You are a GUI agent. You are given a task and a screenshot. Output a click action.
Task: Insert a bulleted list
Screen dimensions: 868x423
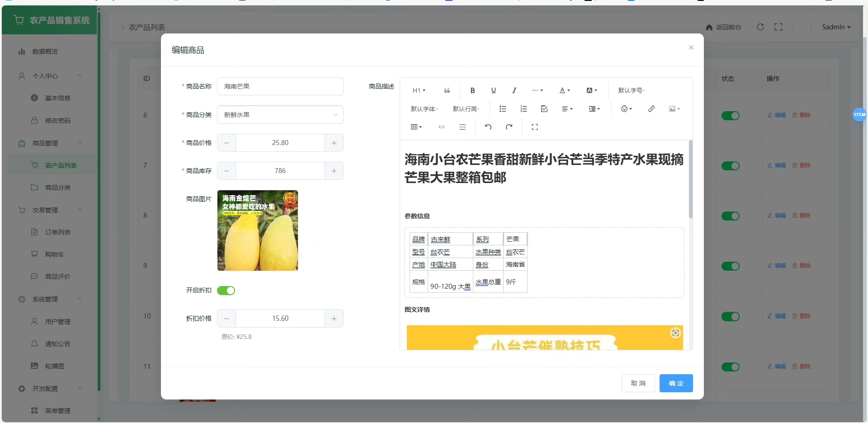coord(502,109)
